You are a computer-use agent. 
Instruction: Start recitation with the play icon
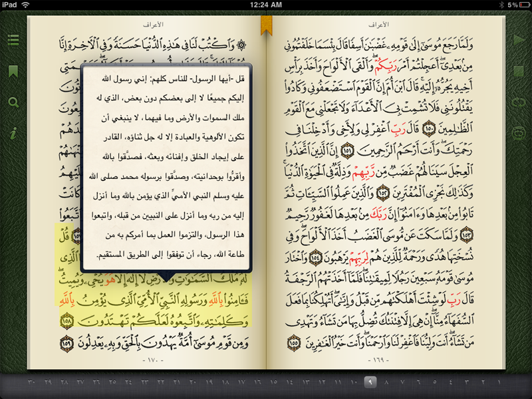[x=519, y=40]
